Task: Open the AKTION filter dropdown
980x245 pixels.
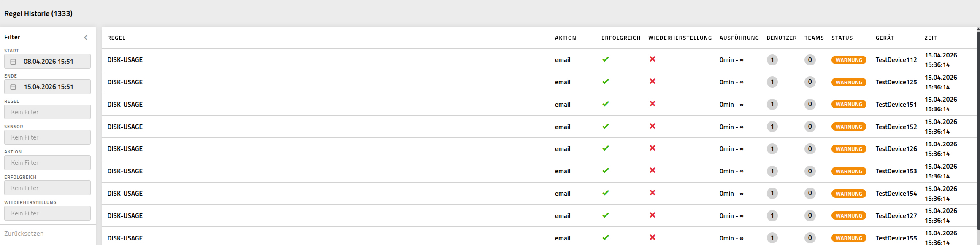Action: [47, 163]
